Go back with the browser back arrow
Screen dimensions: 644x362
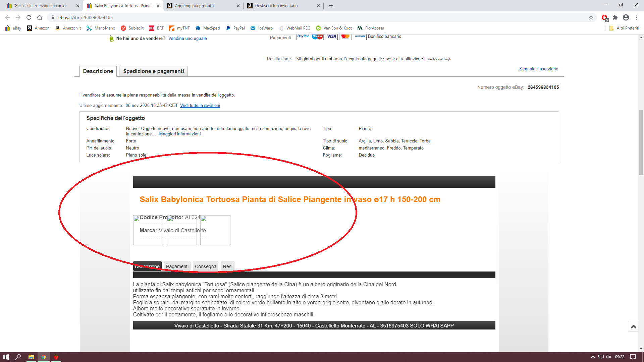coord(7,17)
